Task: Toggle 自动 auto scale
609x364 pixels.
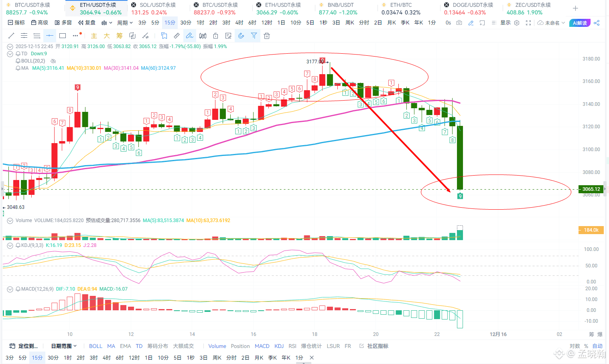Action: coord(597,346)
